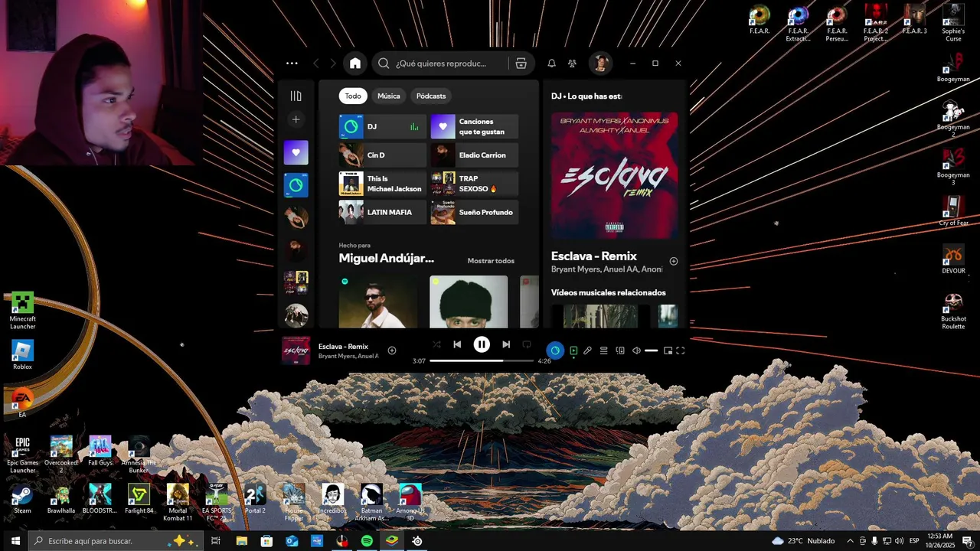Screen dimensions: 980x551
Task: Toggle shuffle
Action: point(436,345)
